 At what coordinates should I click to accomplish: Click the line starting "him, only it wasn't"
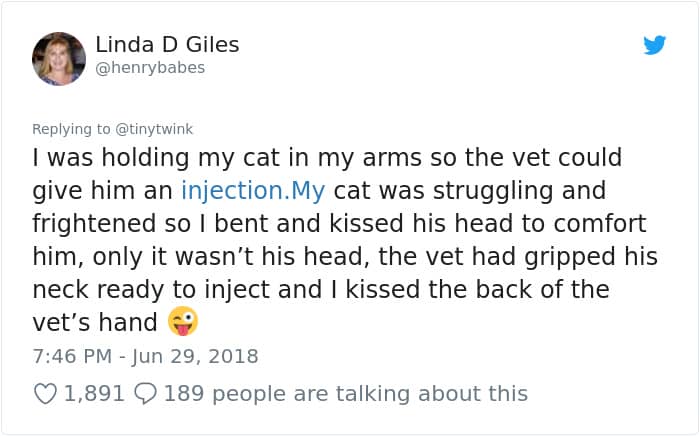pyautogui.click(x=345, y=257)
